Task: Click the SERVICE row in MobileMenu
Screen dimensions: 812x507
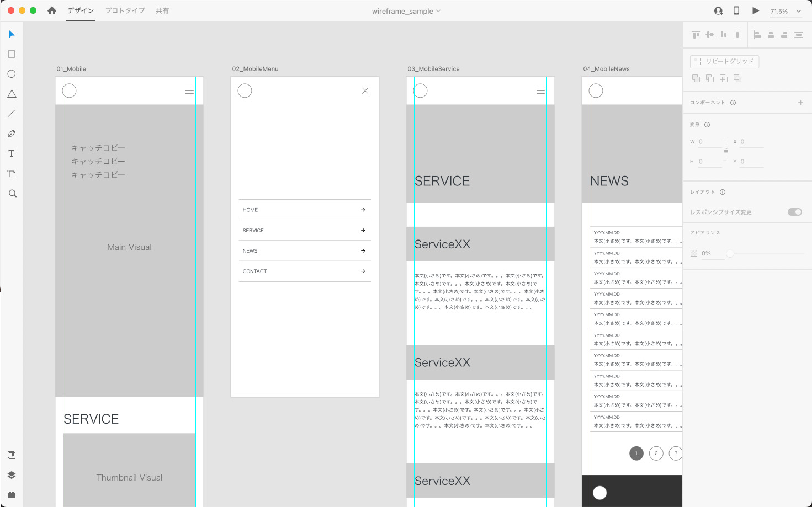Action: (305, 230)
